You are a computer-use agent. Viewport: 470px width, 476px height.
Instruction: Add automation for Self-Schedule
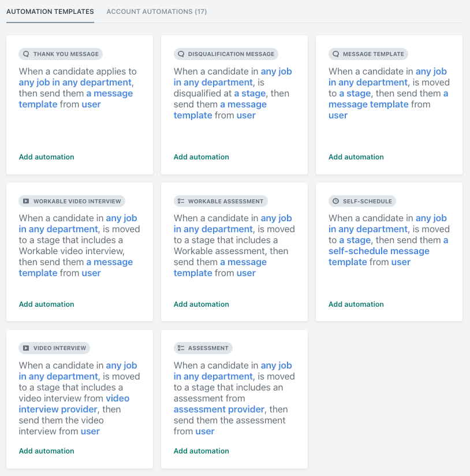pyautogui.click(x=356, y=304)
